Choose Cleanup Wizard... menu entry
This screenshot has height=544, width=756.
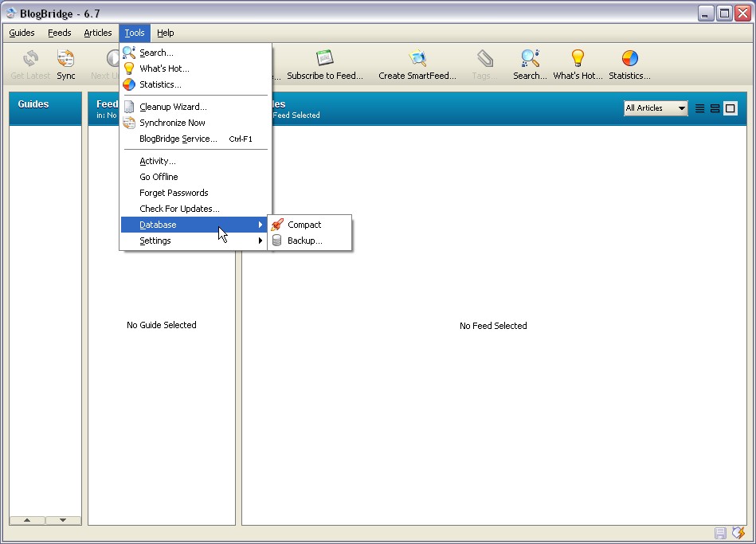tap(196, 107)
